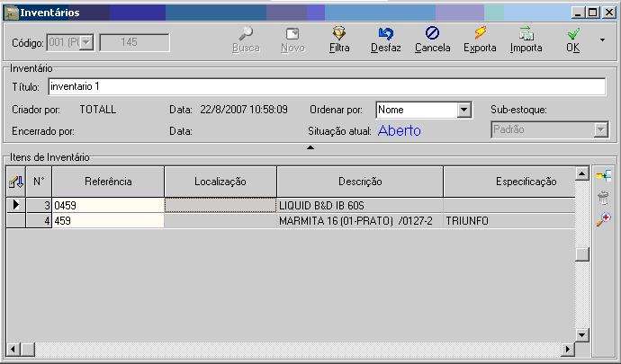Open the toolbar overflow arrow

[x=602, y=40]
